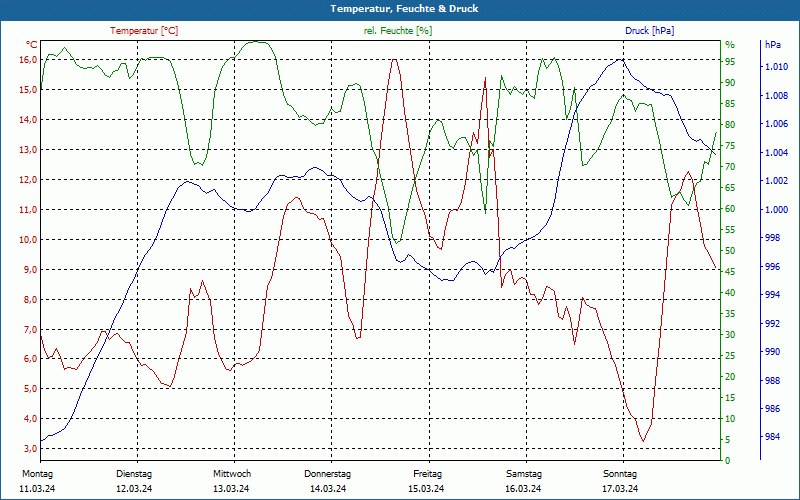Click temperature axis value '11,0'

[28, 210]
